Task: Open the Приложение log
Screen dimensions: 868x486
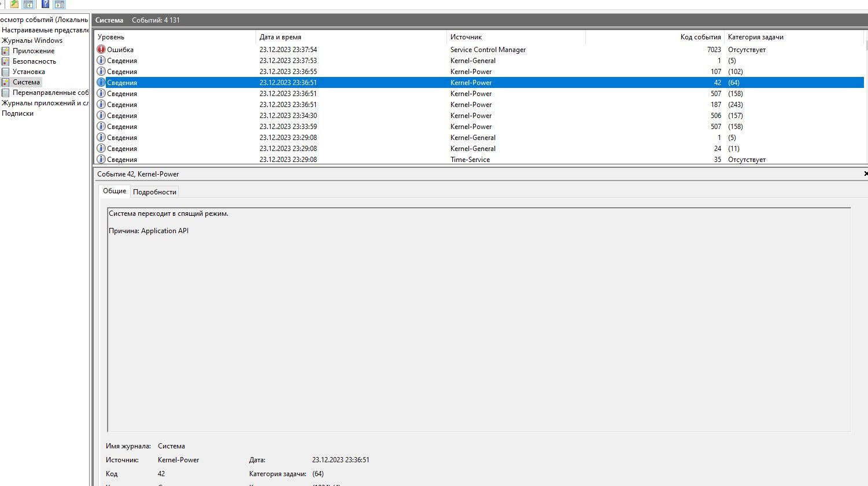Action: pos(34,51)
